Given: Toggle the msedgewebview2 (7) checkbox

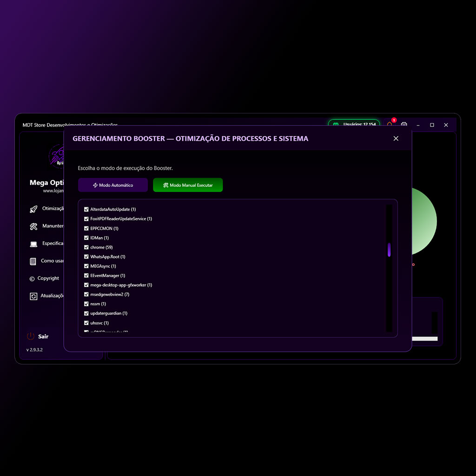Looking at the screenshot, I should [86, 294].
